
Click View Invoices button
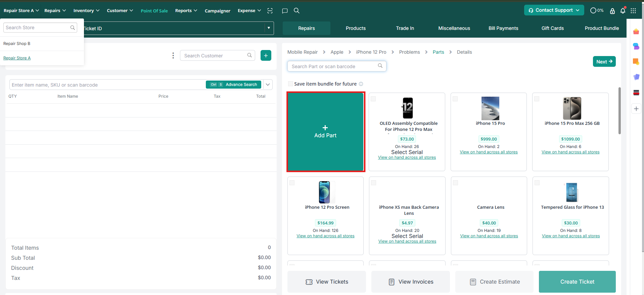click(x=411, y=282)
